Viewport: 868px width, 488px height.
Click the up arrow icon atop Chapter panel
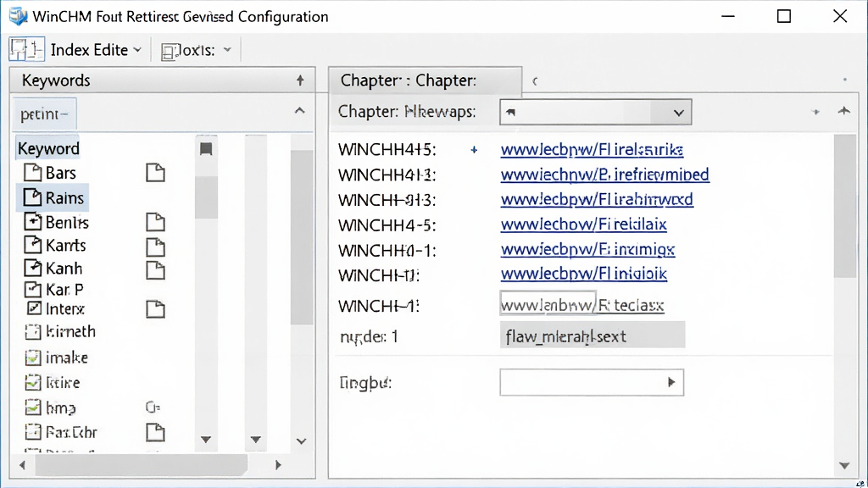843,111
